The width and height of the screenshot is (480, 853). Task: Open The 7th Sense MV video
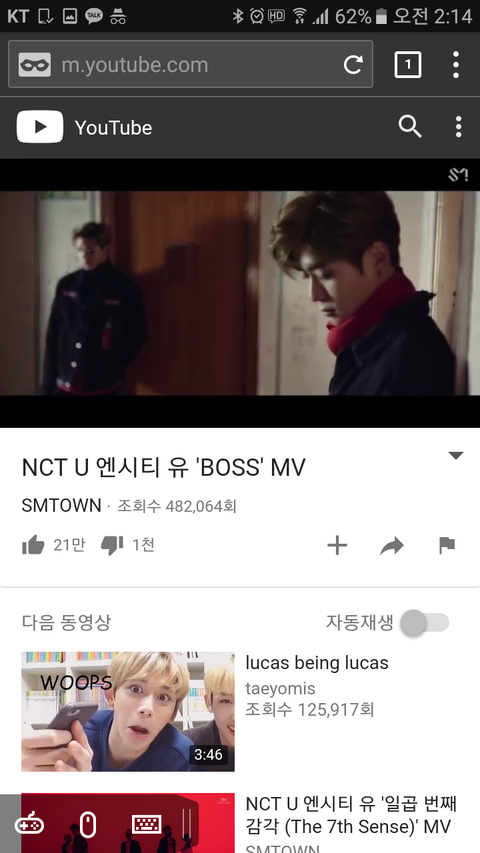point(351,815)
